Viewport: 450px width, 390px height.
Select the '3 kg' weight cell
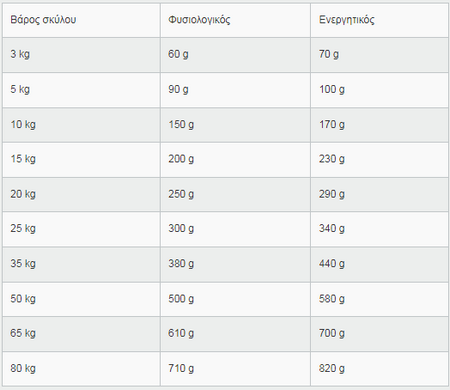[x=81, y=55]
